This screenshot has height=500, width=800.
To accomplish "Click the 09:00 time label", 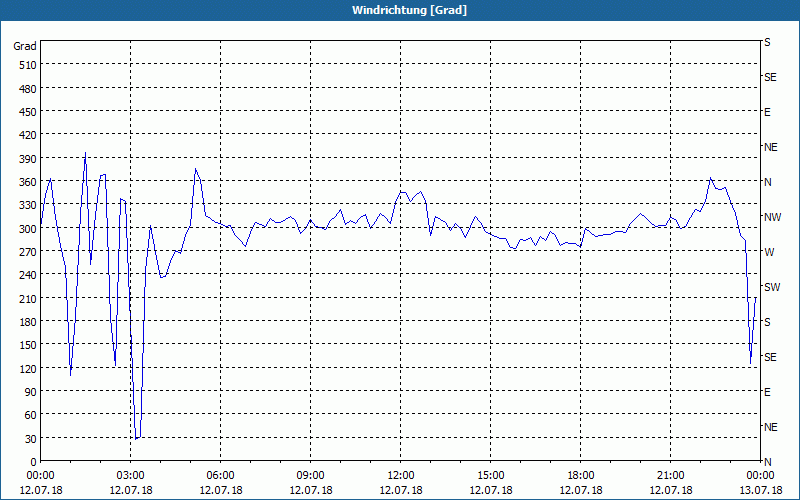I will tap(310, 476).
